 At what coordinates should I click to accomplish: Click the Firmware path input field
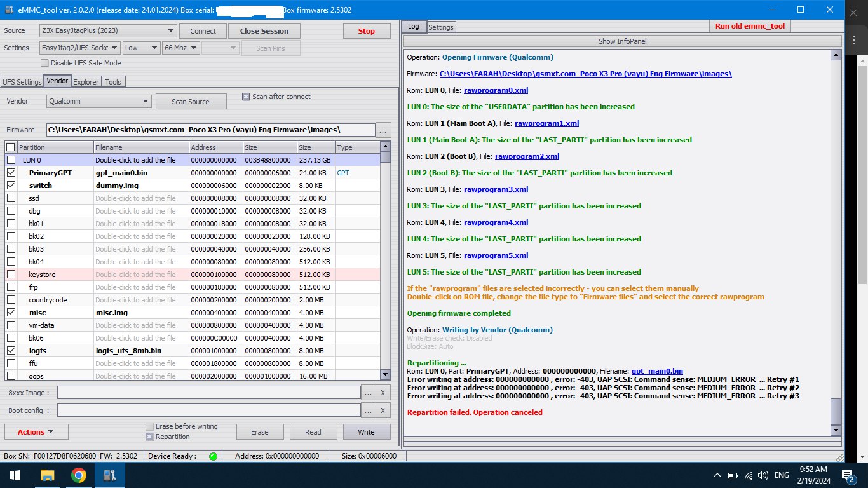[210, 130]
